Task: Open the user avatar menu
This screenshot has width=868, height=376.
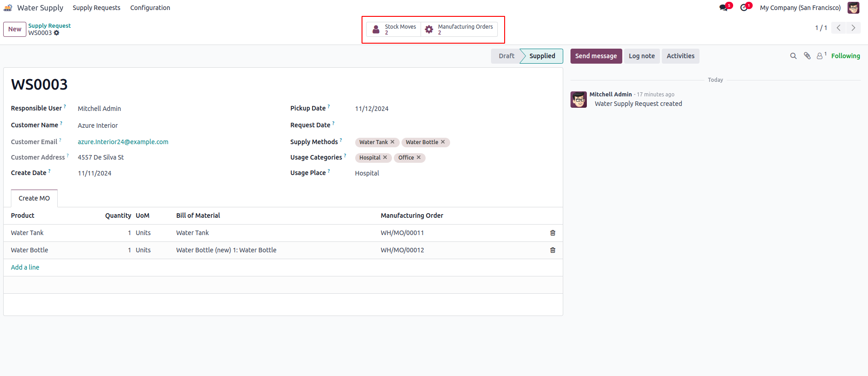Action: [x=853, y=8]
